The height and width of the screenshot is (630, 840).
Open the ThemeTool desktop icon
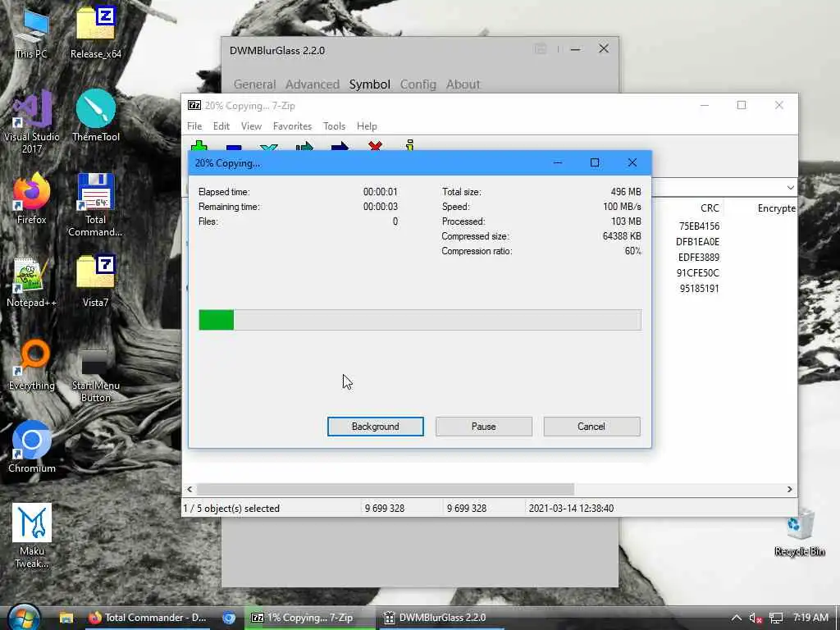pos(96,116)
